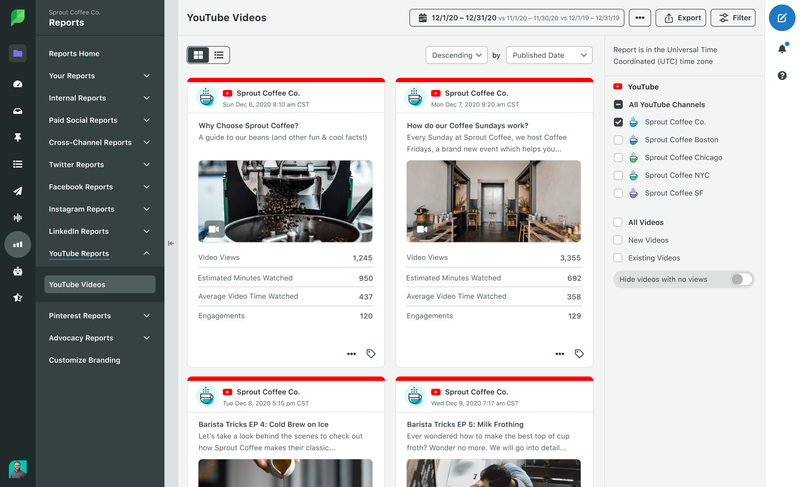Tag the How do our Coffee Sundays work video
Image resolution: width=800 pixels, height=487 pixels.
(579, 353)
